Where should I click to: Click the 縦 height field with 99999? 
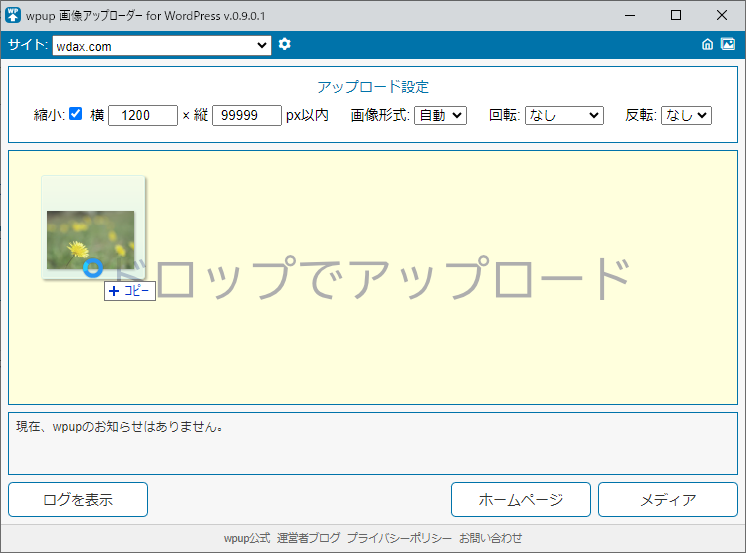pyautogui.click(x=246, y=115)
